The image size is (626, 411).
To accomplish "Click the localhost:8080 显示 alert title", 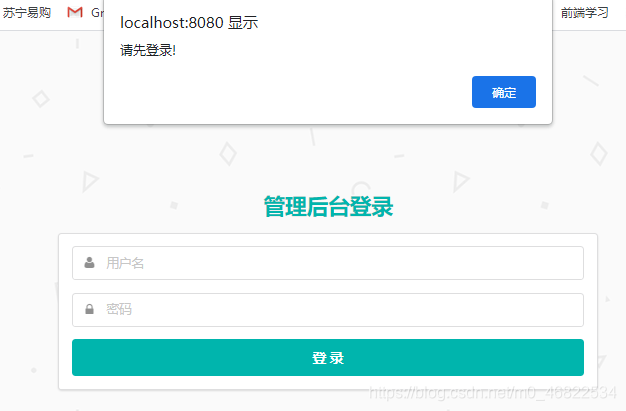I will tap(189, 22).
